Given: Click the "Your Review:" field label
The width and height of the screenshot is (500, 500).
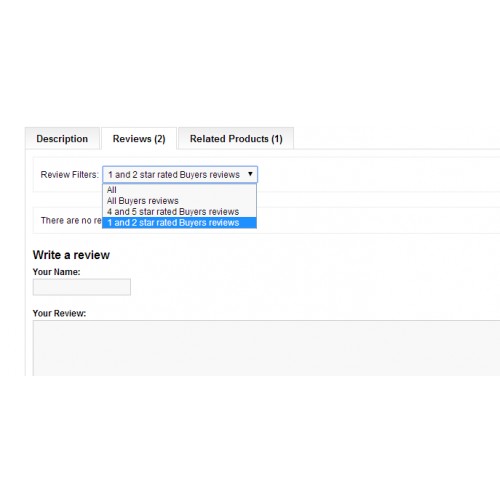Looking at the screenshot, I should [x=59, y=313].
